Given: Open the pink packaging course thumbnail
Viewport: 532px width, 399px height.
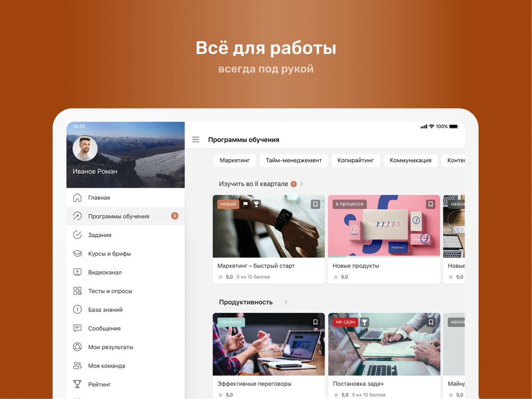Looking at the screenshot, I should pos(384,226).
